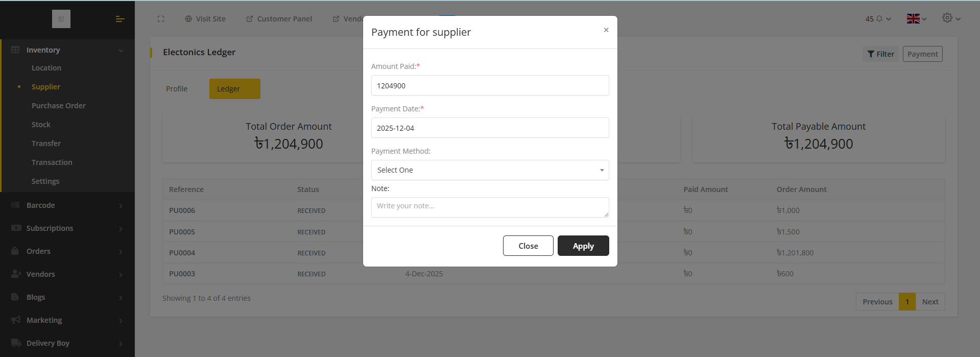This screenshot has width=980, height=357.
Task: Click reference PU0003 in the ledger table
Action: [x=182, y=274]
